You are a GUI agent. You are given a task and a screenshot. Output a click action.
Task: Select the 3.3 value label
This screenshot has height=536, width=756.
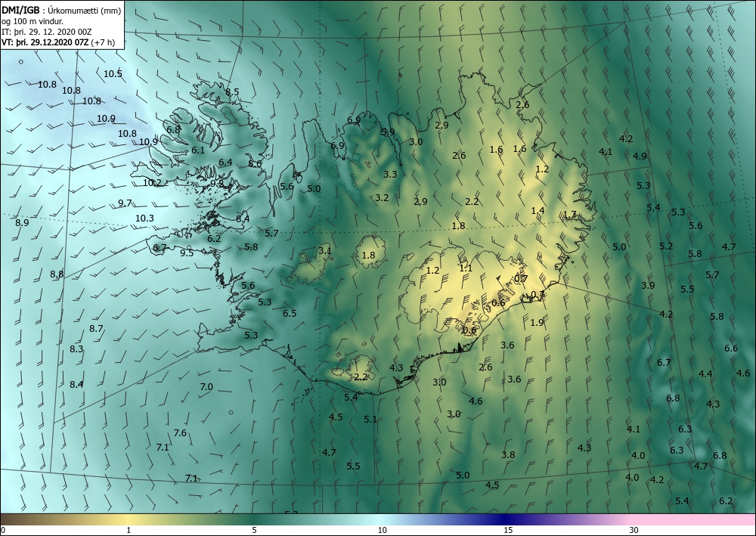pos(390,174)
